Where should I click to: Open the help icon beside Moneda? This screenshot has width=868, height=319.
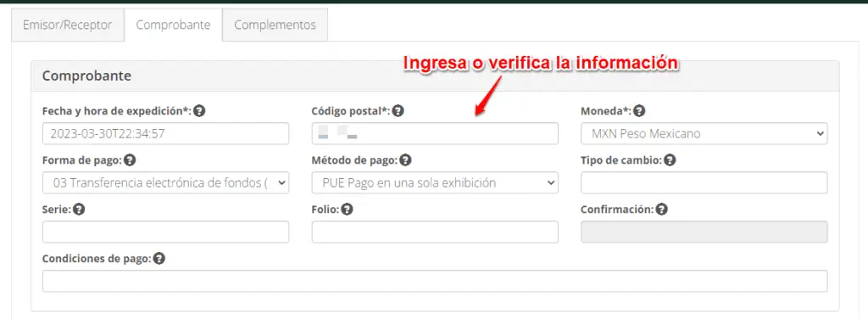coord(639,111)
